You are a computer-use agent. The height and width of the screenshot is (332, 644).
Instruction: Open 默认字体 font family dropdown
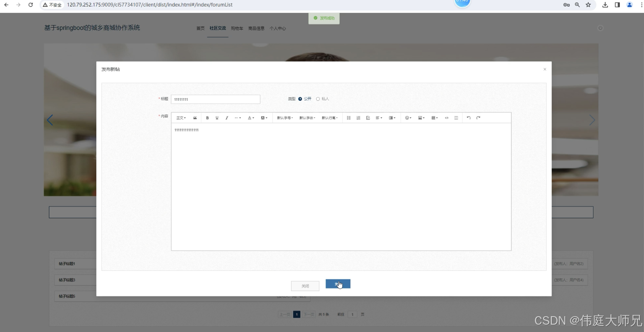point(307,118)
